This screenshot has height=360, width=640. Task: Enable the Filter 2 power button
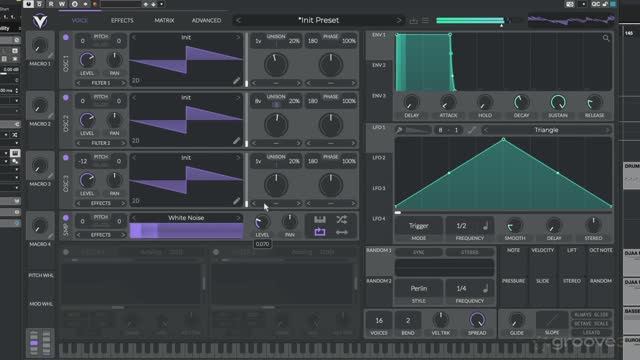click(x=216, y=252)
